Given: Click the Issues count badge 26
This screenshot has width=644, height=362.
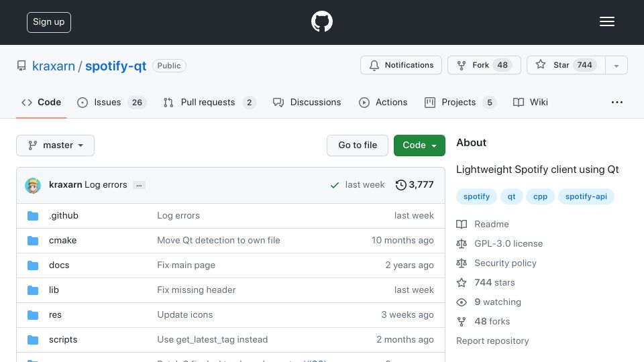Looking at the screenshot, I should tap(137, 103).
